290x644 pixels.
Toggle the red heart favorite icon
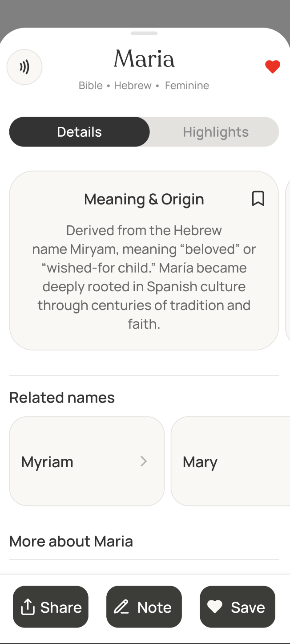272,67
